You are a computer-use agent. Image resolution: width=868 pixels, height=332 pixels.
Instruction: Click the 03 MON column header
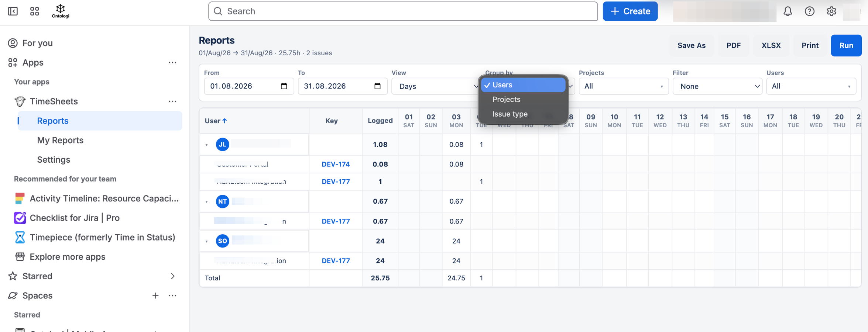coord(456,121)
